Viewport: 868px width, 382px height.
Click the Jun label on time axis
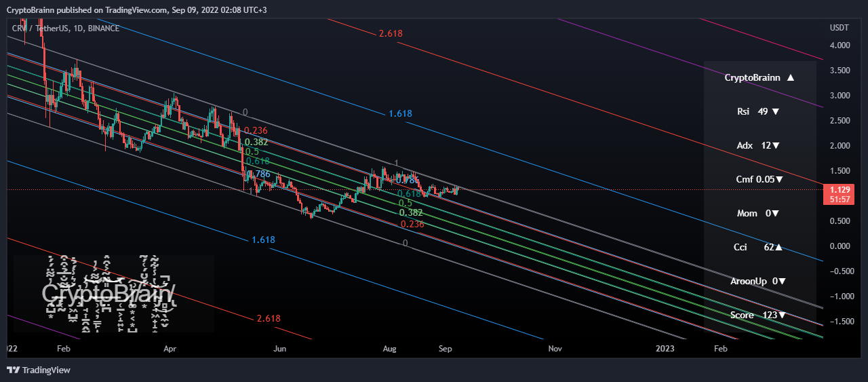279,348
